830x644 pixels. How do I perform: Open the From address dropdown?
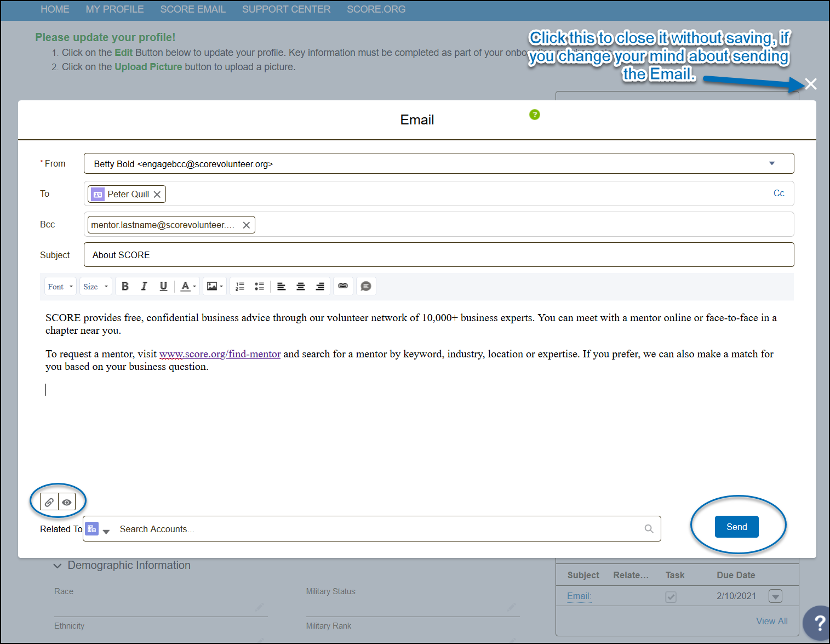(x=771, y=163)
